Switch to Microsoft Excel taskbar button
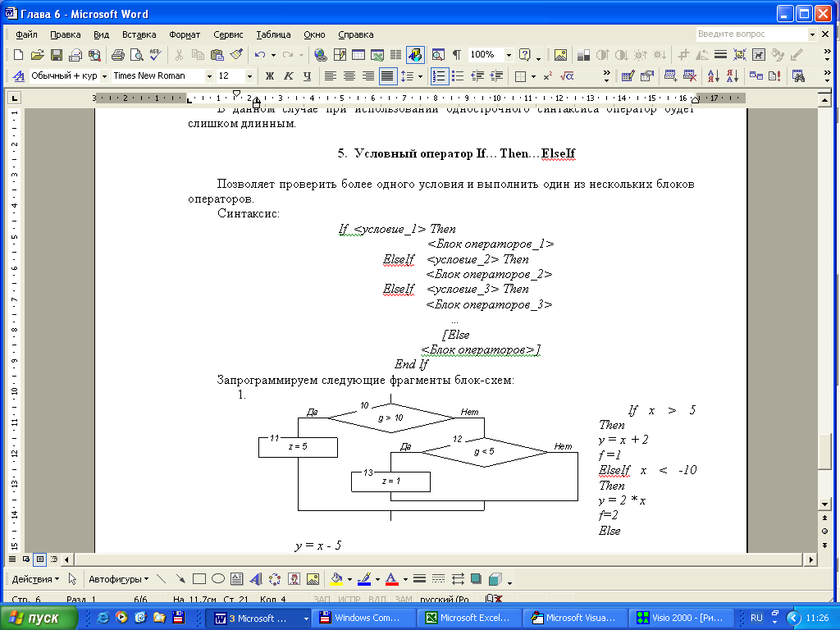This screenshot has width=840, height=630. [x=470, y=618]
